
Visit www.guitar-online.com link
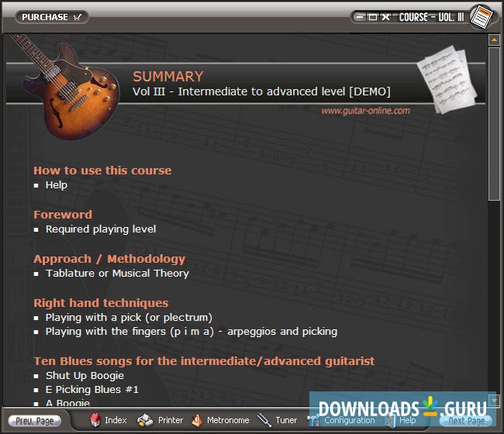tap(366, 111)
